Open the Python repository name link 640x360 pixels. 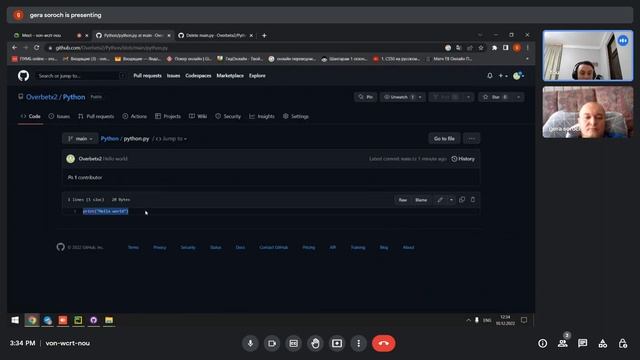[x=74, y=97]
